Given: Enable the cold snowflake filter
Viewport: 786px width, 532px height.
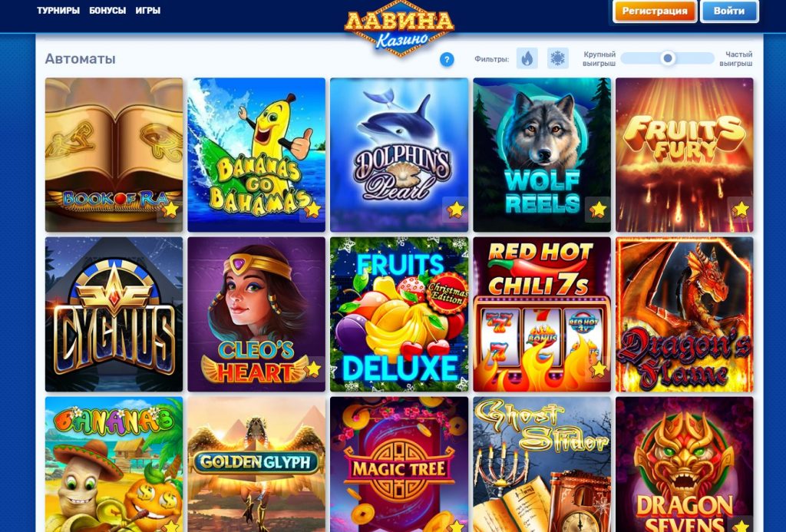Looking at the screenshot, I should [557, 58].
